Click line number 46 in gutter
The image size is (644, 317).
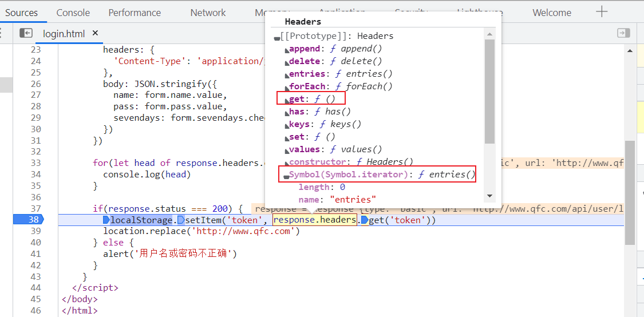pos(36,311)
